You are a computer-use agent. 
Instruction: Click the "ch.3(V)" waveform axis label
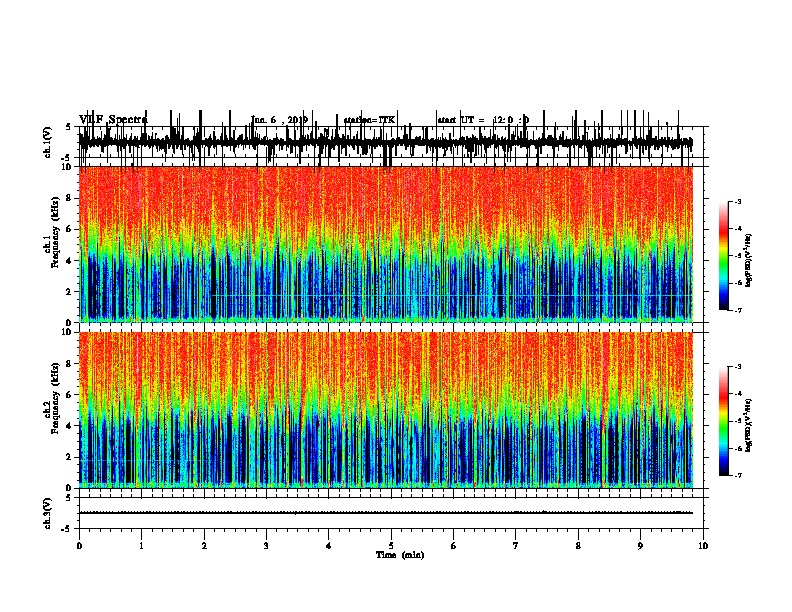(x=48, y=513)
